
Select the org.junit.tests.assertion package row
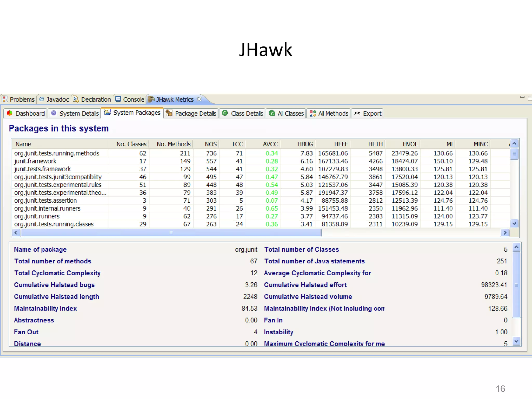(261, 201)
